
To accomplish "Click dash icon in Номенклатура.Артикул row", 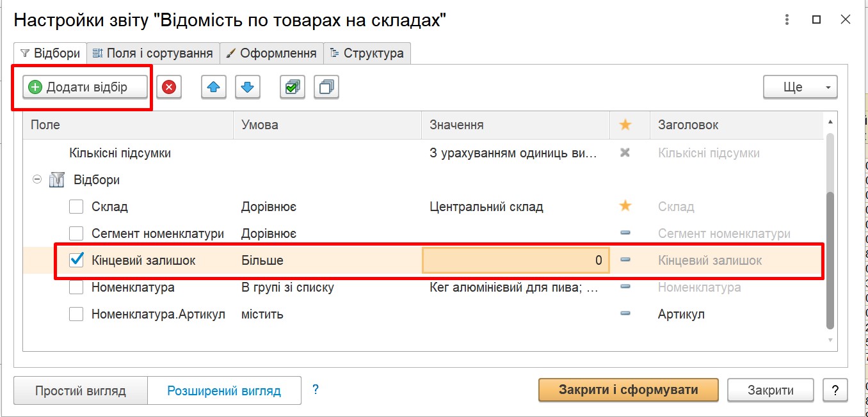I will [625, 313].
